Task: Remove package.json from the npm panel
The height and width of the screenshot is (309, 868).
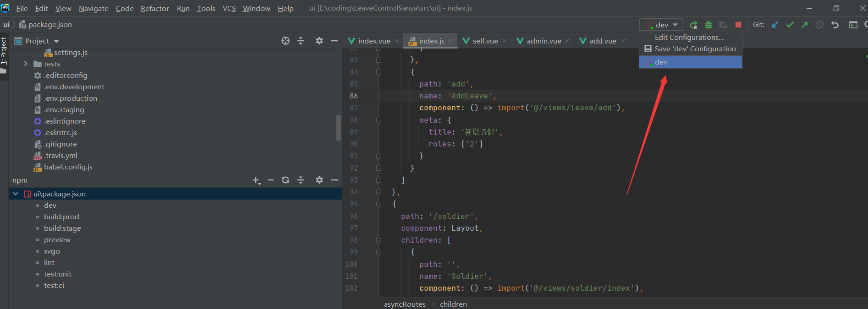Action: pos(271,180)
